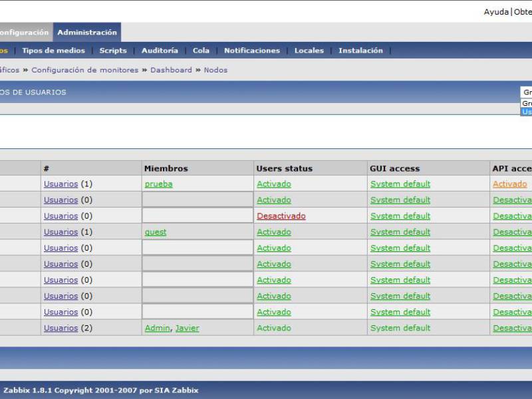Expand the dropdown in the users header bar
Viewport: 532px width, 399px height.
[x=526, y=92]
